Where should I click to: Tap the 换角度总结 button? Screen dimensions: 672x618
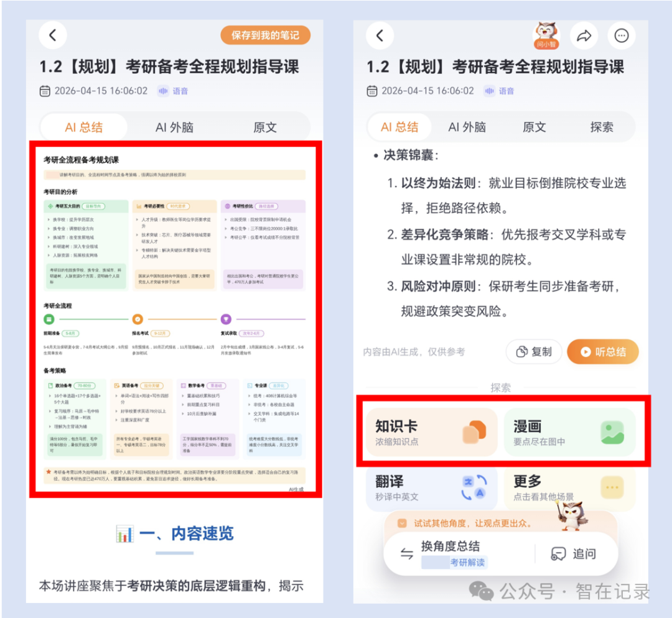(450, 546)
